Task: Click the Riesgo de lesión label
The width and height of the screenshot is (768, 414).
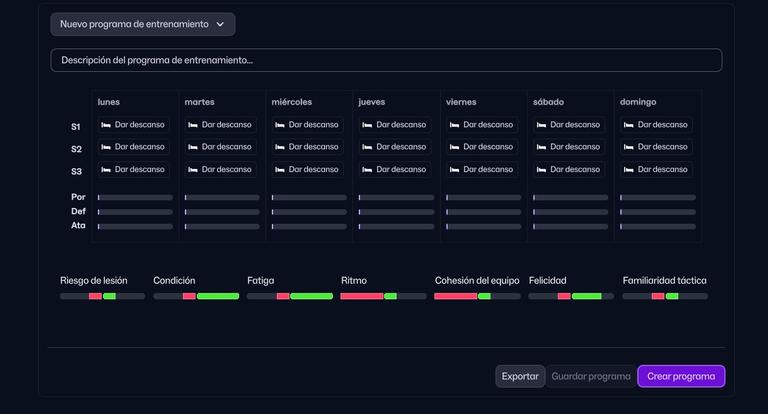Action: 94,281
